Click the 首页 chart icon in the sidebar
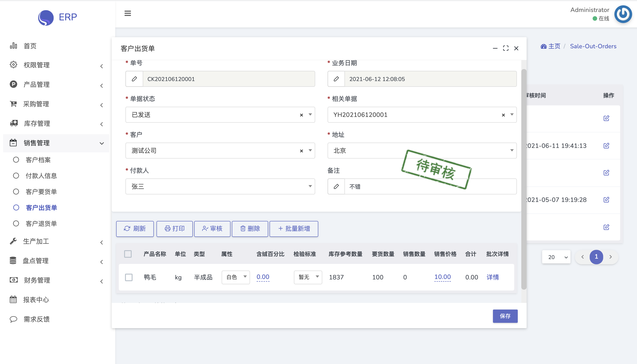Viewport: 637px width, 364px height. tap(14, 46)
